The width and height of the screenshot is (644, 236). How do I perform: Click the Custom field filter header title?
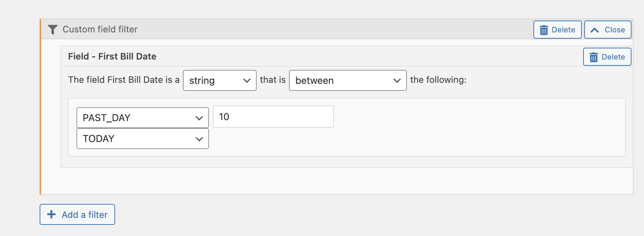tap(100, 29)
